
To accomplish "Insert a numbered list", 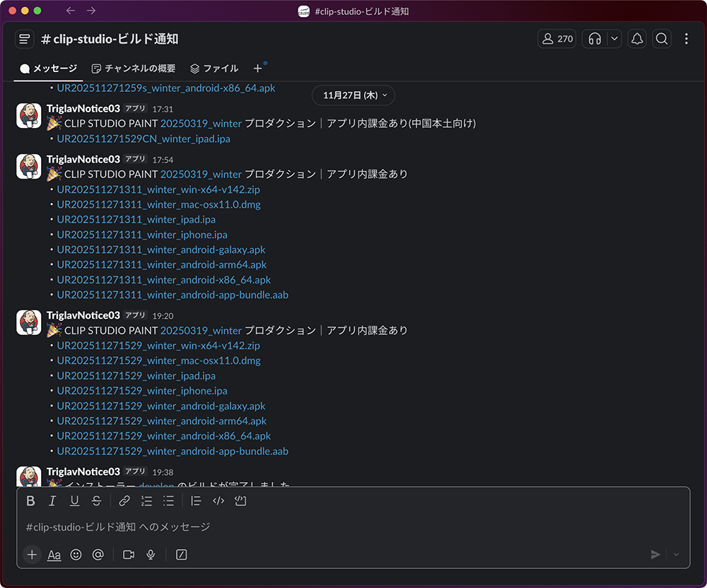I will point(146,501).
